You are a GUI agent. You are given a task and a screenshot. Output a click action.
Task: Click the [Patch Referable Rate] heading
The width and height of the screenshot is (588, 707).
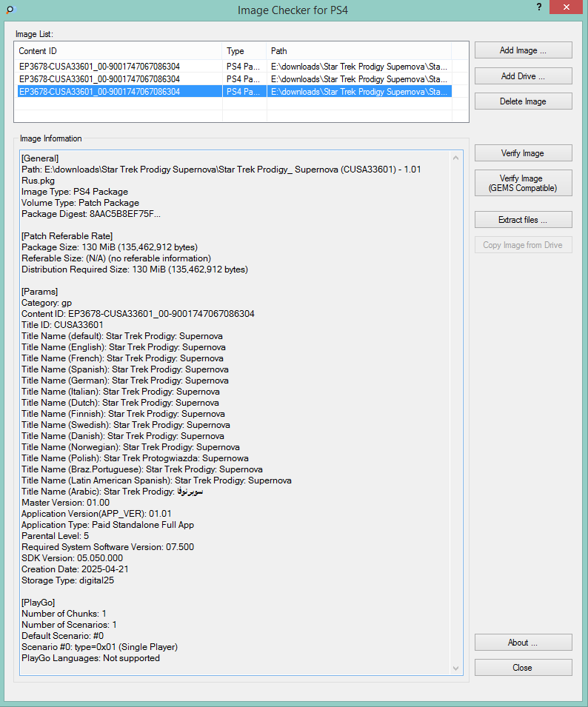(x=67, y=236)
